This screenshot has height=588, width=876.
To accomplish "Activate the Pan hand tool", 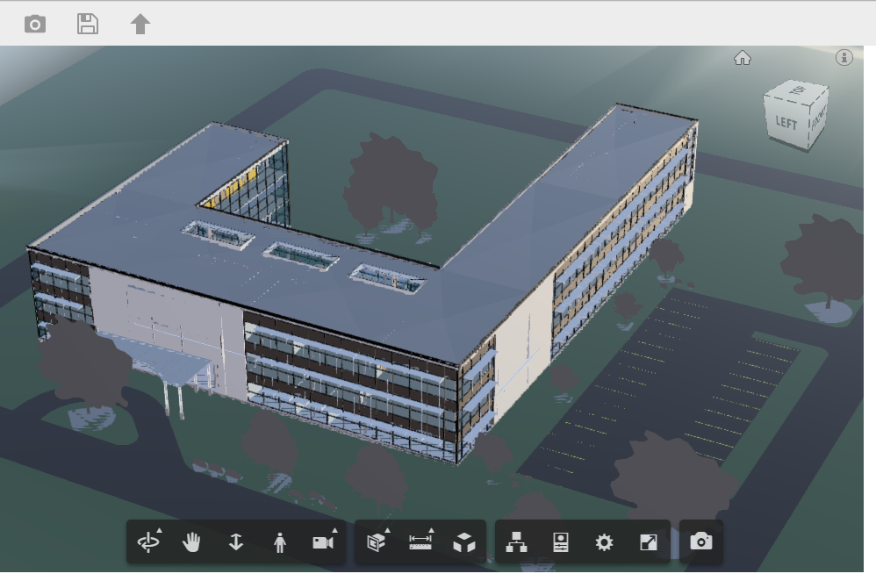I will (x=192, y=542).
